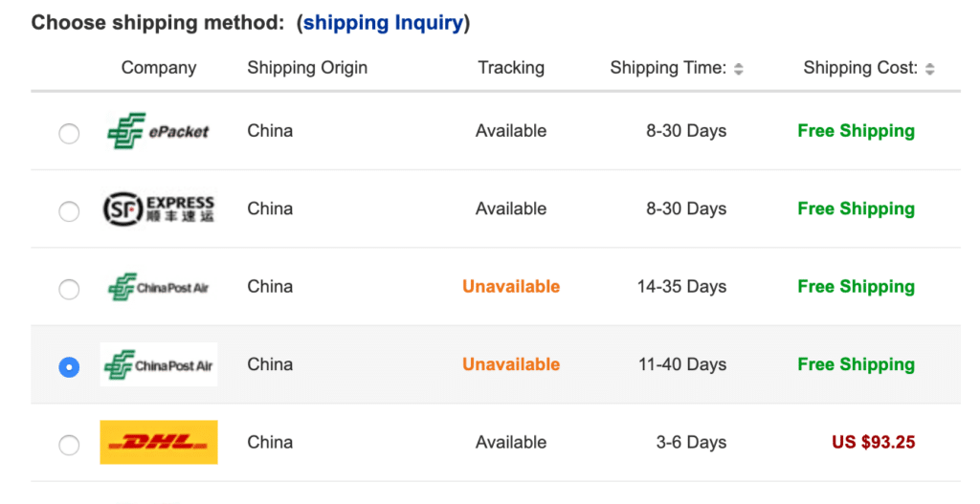Select China Post Air 14-35 Days radio button

[x=69, y=289]
